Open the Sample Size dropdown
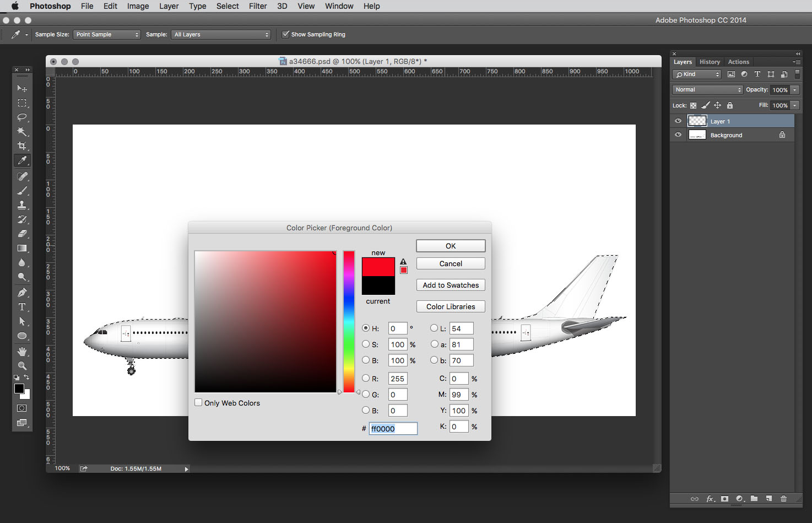 [107, 35]
